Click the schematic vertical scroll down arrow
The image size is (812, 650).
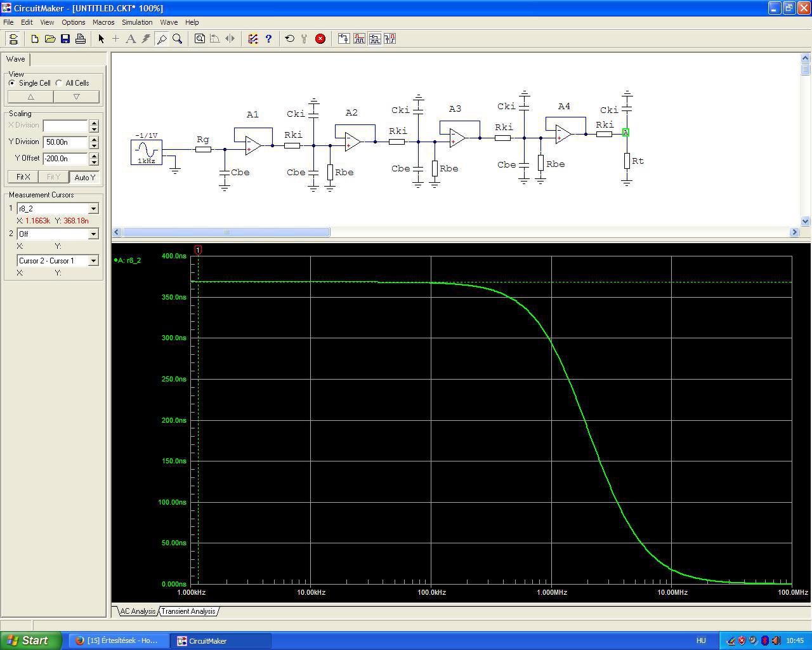click(x=806, y=222)
